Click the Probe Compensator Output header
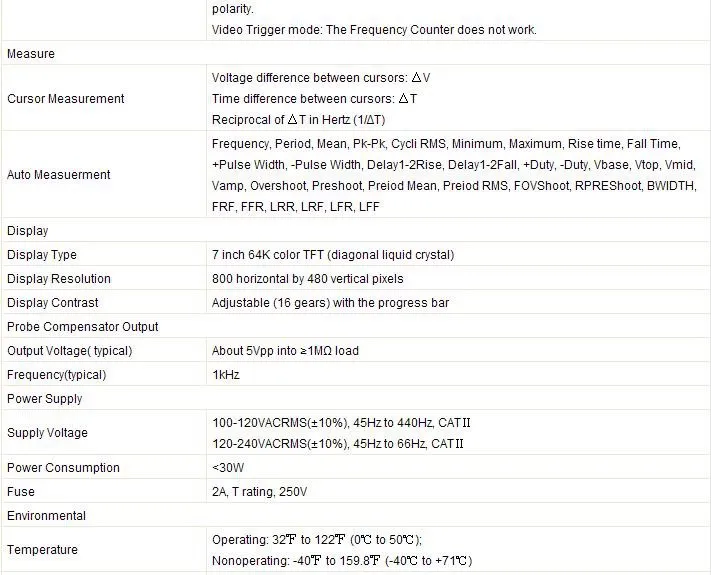711x575 pixels. (x=83, y=326)
